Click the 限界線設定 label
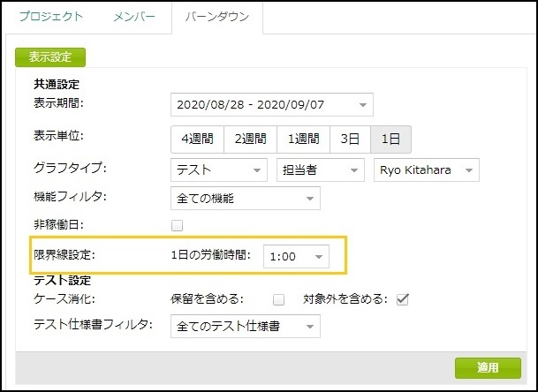This screenshot has width=538, height=392. click(64, 255)
